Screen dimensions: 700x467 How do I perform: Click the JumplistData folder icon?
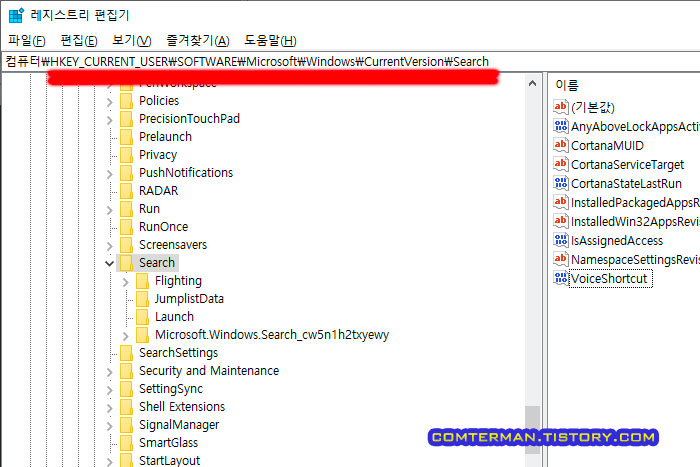pos(143,299)
